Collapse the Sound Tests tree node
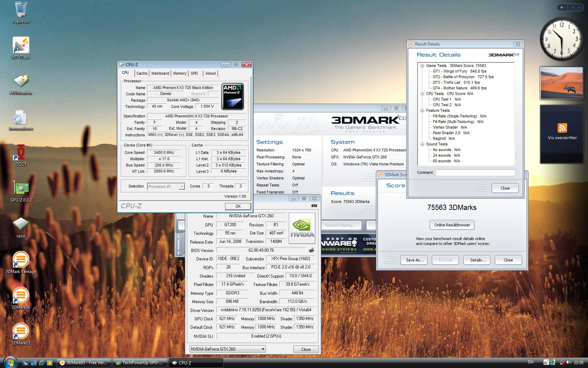This screenshot has width=588, height=368. click(x=422, y=144)
